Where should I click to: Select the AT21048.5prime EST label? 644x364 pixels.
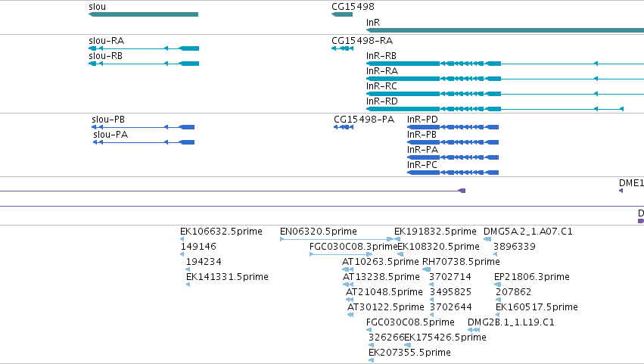(x=384, y=293)
